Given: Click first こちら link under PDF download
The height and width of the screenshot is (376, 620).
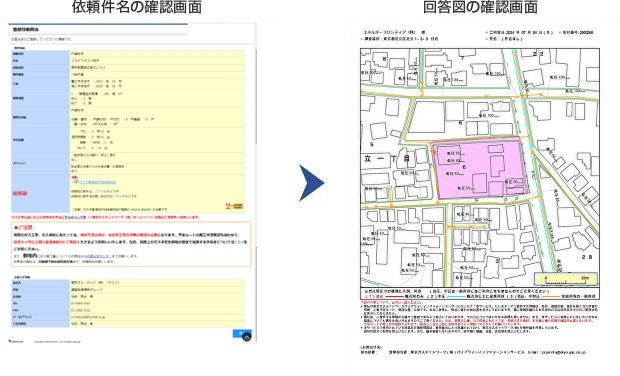Looking at the screenshot, I should (x=99, y=191).
